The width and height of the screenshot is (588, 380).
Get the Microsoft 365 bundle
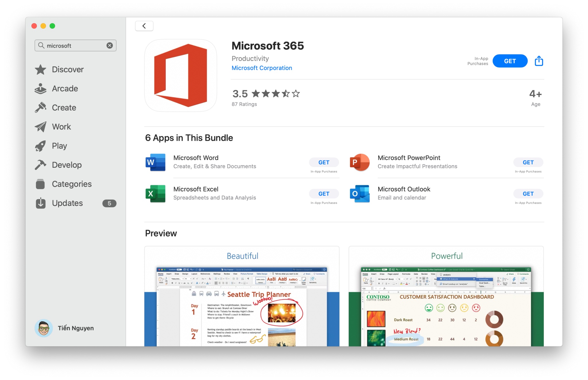510,61
